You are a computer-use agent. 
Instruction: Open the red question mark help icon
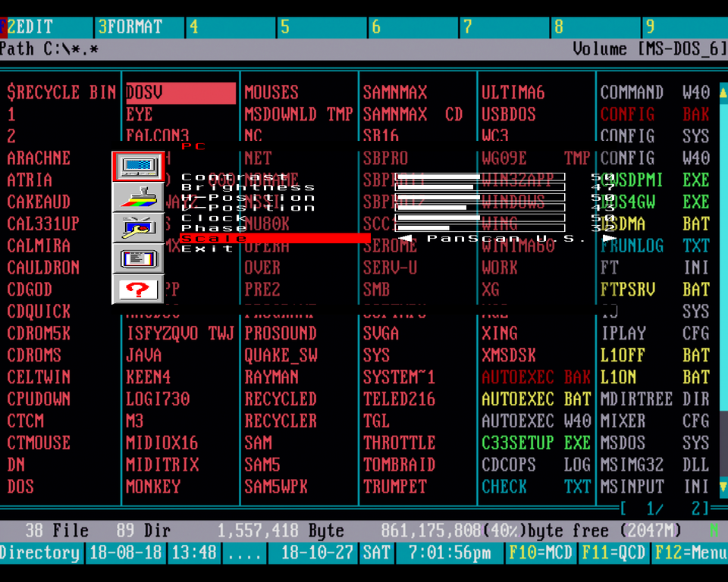tap(138, 289)
